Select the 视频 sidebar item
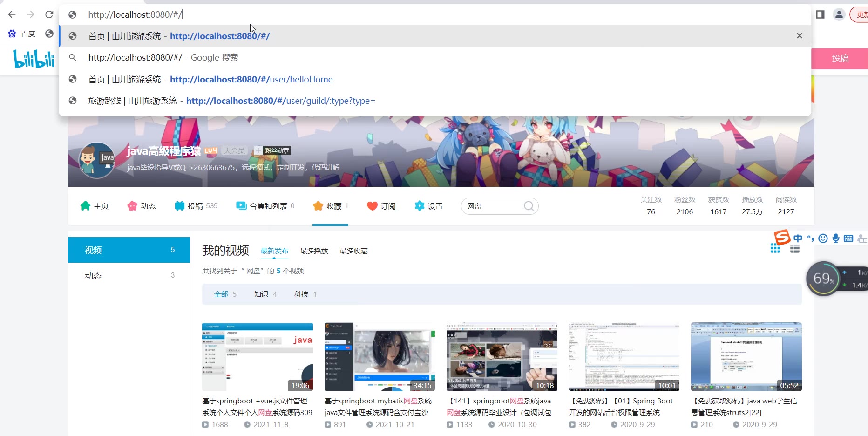868x436 pixels. coord(129,250)
